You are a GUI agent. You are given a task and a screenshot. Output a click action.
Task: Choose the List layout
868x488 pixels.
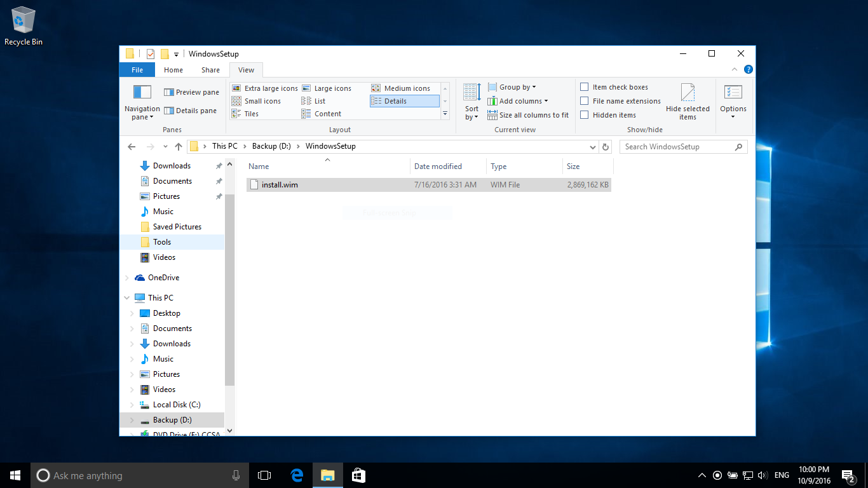click(x=314, y=101)
